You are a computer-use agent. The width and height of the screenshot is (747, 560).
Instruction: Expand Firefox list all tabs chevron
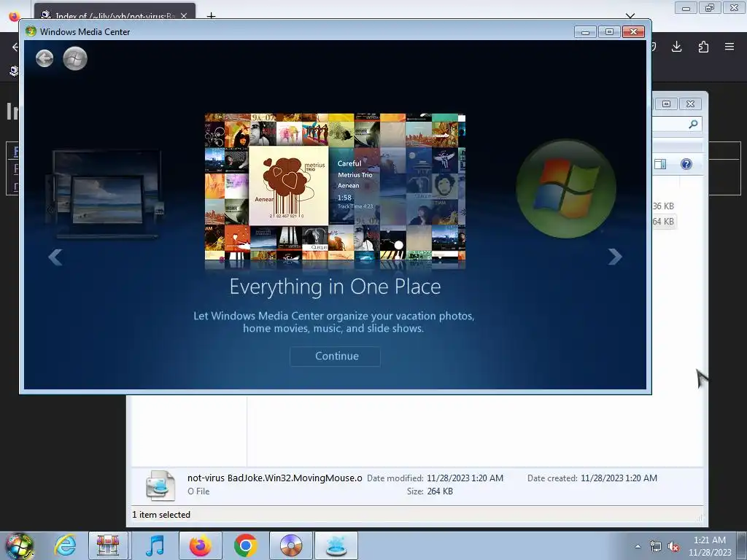point(630,16)
